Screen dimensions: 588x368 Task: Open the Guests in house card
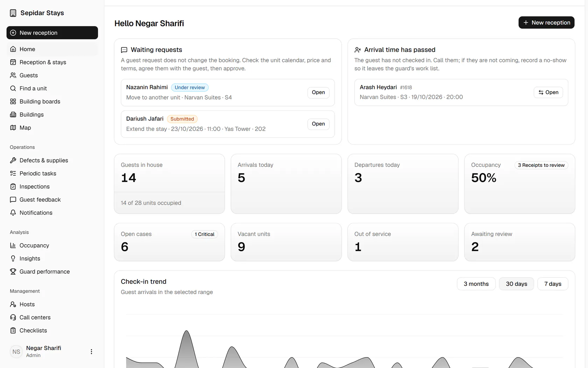(x=169, y=184)
